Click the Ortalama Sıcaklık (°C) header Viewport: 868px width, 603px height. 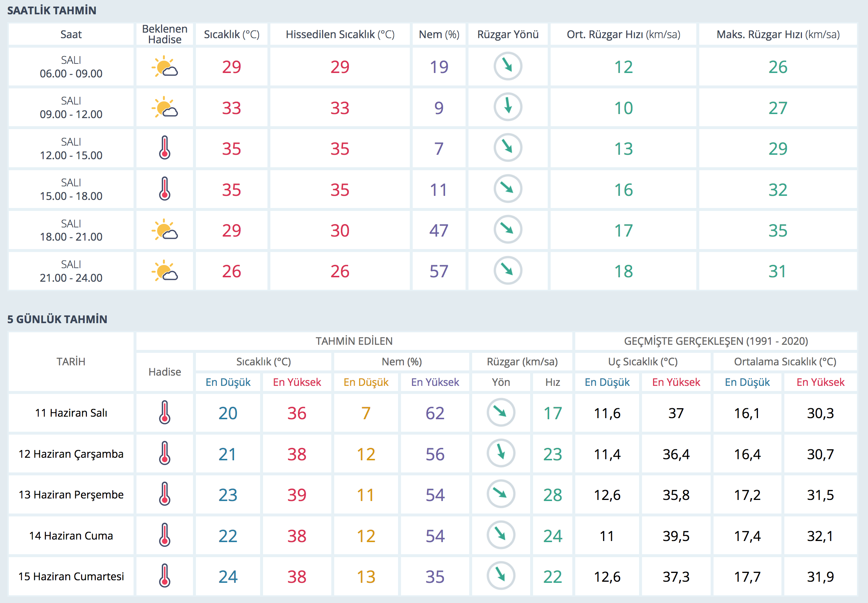point(785,362)
